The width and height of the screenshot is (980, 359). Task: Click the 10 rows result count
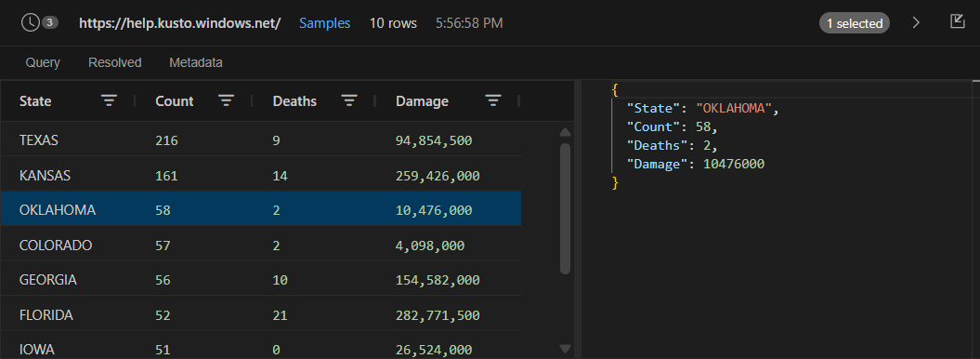tap(393, 23)
